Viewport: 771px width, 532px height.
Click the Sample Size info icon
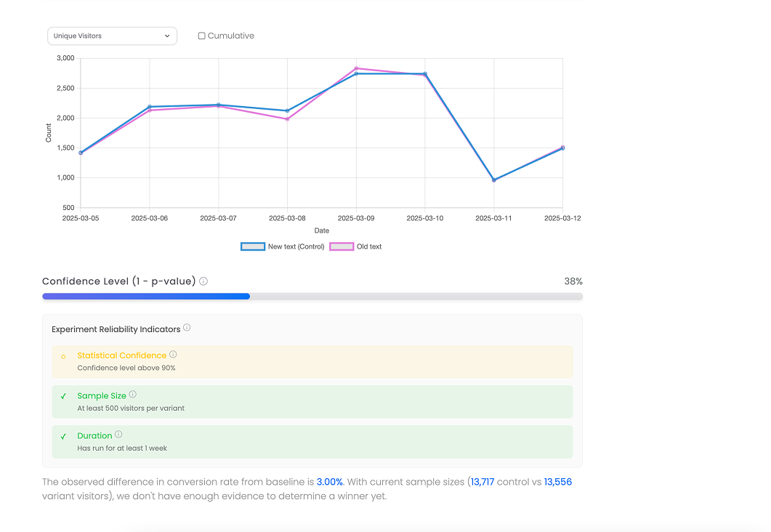pos(132,395)
